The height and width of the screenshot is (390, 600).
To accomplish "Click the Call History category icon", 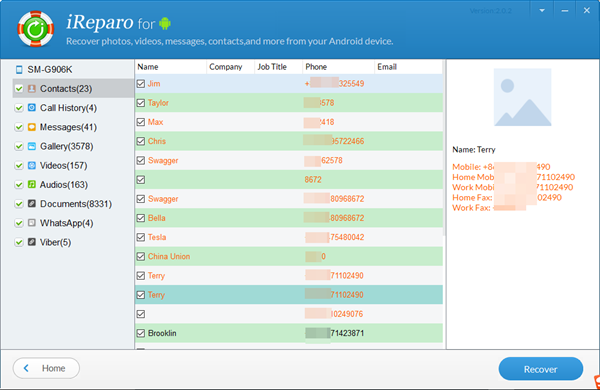I will pyautogui.click(x=32, y=108).
